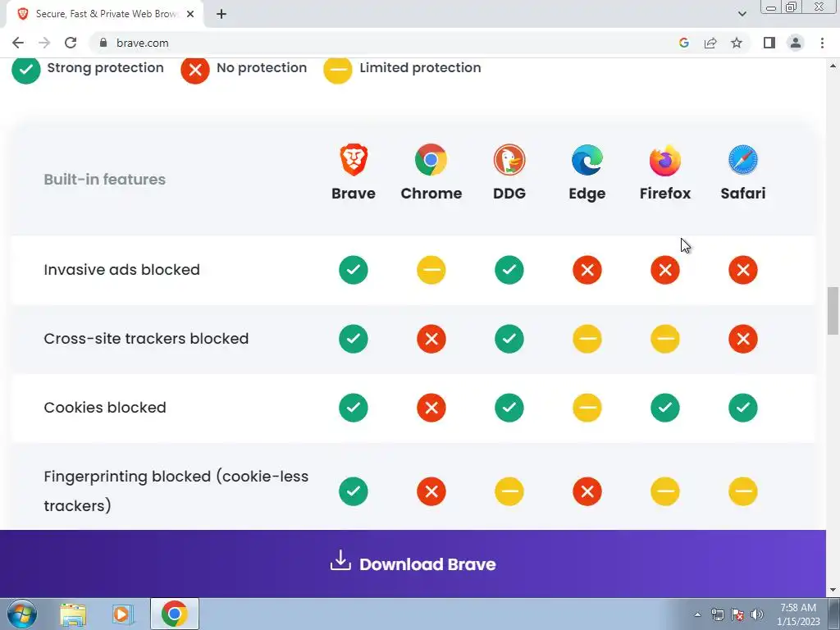Click the 'Firefox' column header text
This screenshot has height=630, width=840.
[x=664, y=194]
